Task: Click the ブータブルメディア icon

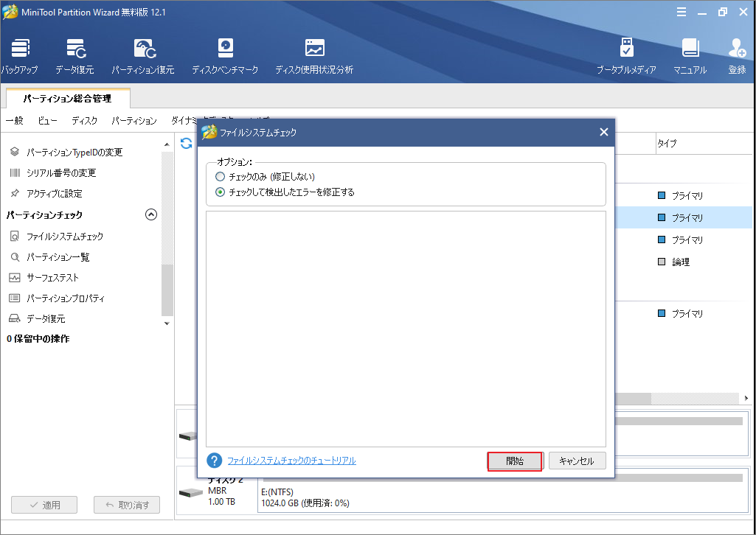Action: click(x=626, y=49)
